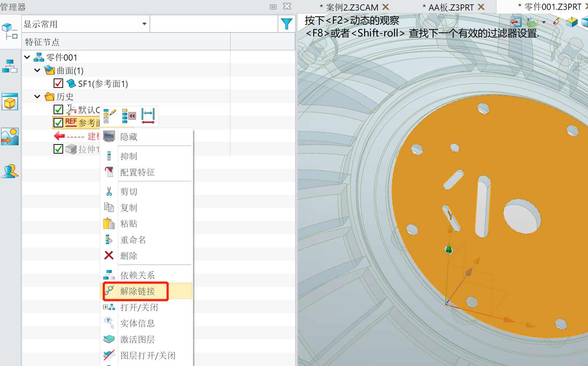
Task: Click the CAM machining tool icon in viewport
Action: point(532,22)
